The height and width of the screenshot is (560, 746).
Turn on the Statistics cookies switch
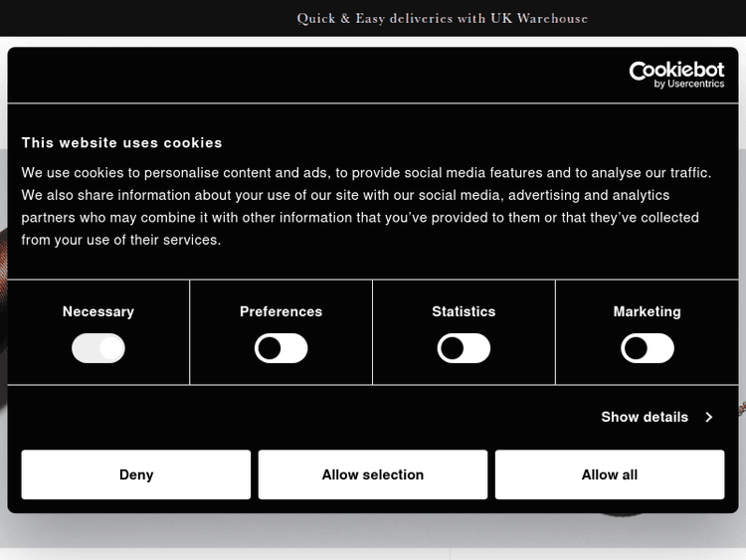click(464, 348)
